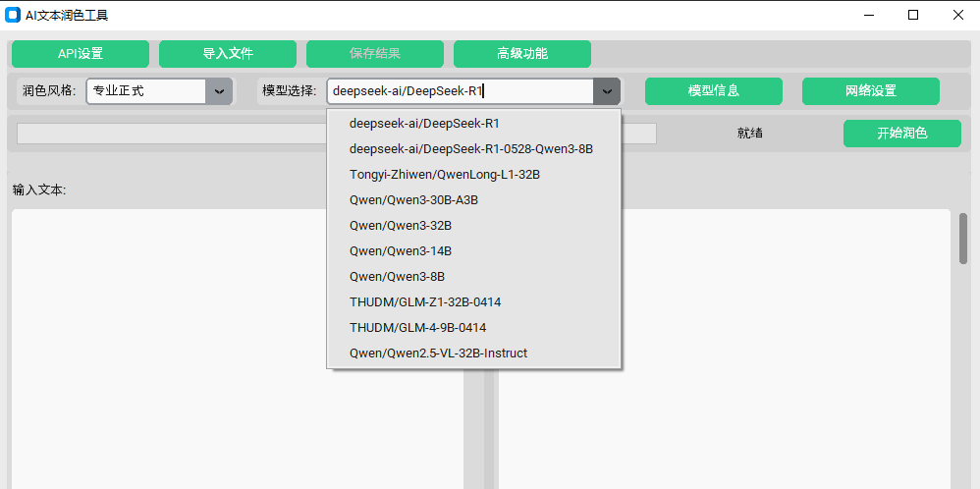Click the 模型信息 button
This screenshot has height=489, width=980.
714,91
